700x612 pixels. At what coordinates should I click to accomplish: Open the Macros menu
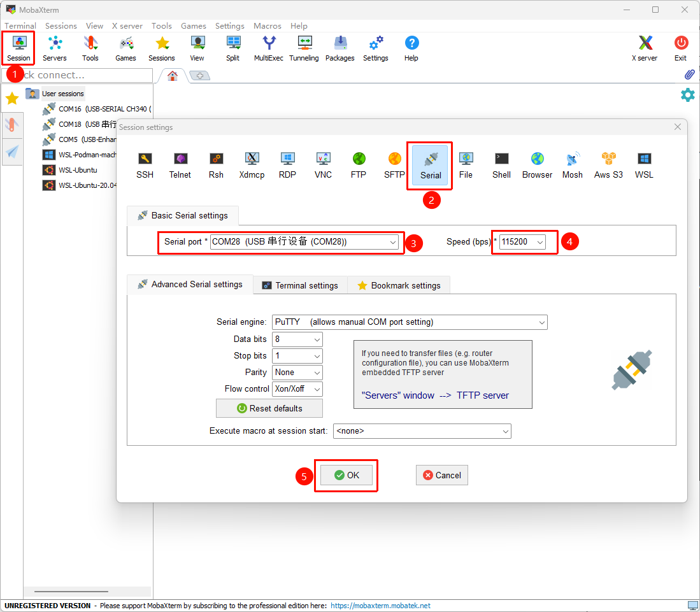[x=268, y=26]
